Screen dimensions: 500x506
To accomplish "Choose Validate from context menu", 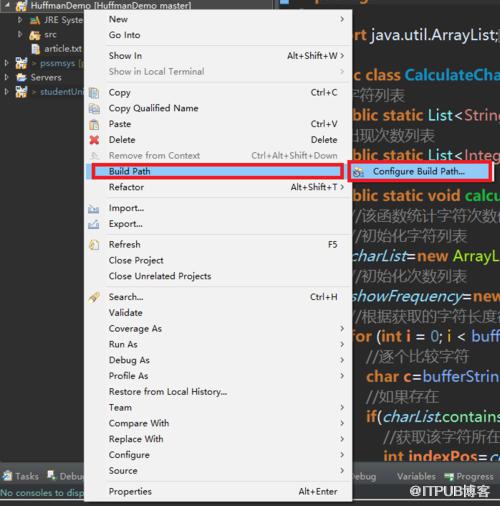I will (219, 313).
